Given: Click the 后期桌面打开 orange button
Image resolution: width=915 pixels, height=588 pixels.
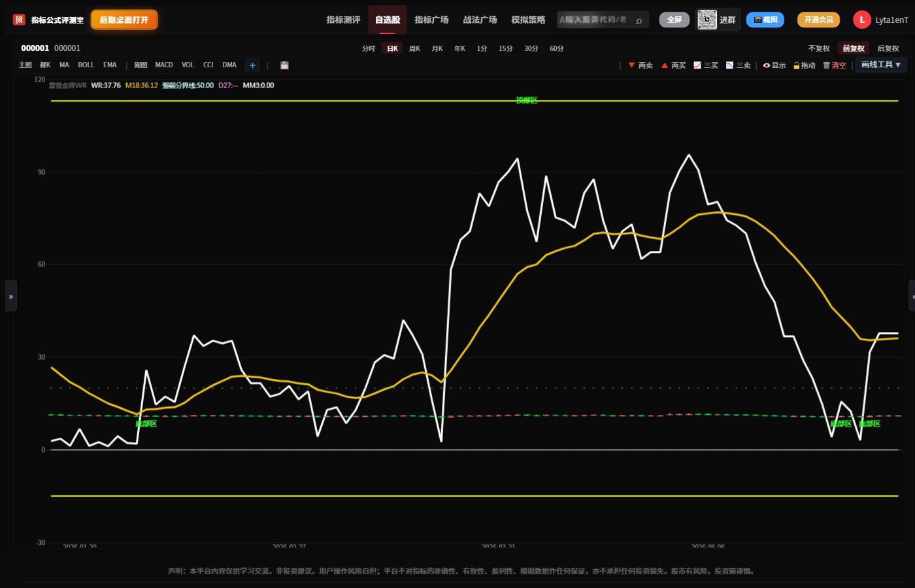Looking at the screenshot, I should pos(124,20).
